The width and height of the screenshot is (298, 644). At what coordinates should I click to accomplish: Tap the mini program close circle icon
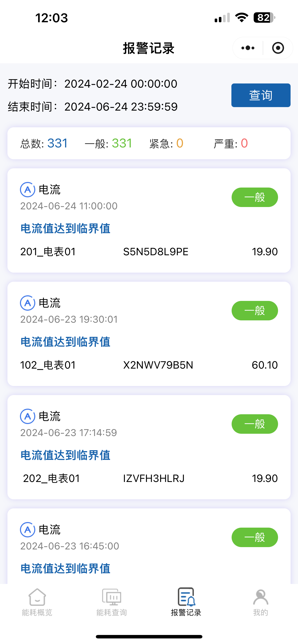(278, 48)
